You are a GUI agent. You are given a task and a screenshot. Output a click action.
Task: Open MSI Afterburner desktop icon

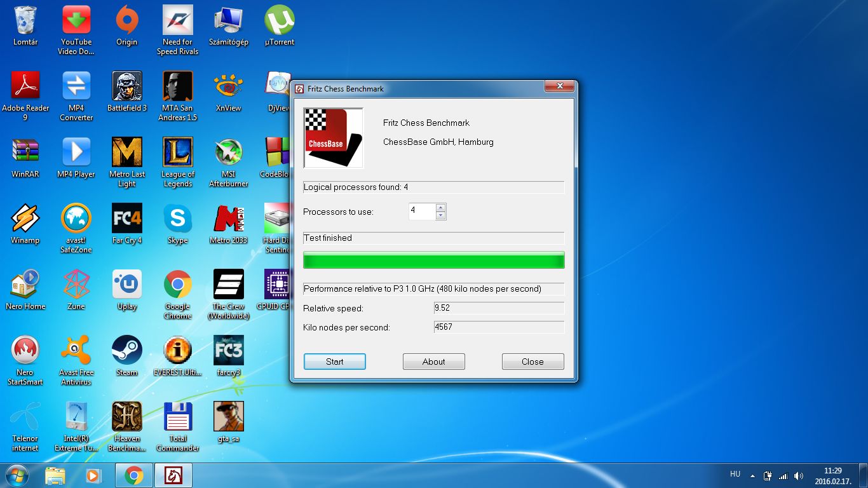coord(229,162)
